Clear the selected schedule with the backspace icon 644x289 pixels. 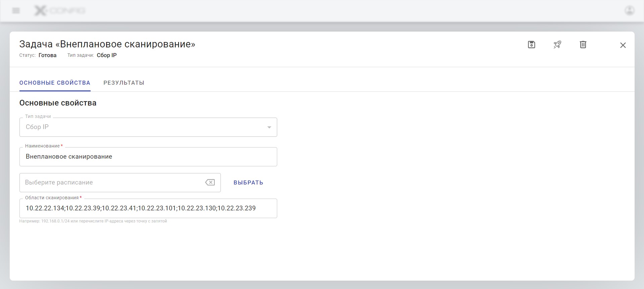point(210,182)
